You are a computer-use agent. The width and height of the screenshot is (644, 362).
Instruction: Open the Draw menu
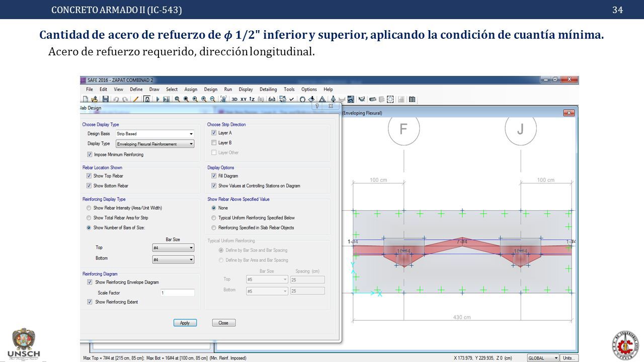click(154, 89)
